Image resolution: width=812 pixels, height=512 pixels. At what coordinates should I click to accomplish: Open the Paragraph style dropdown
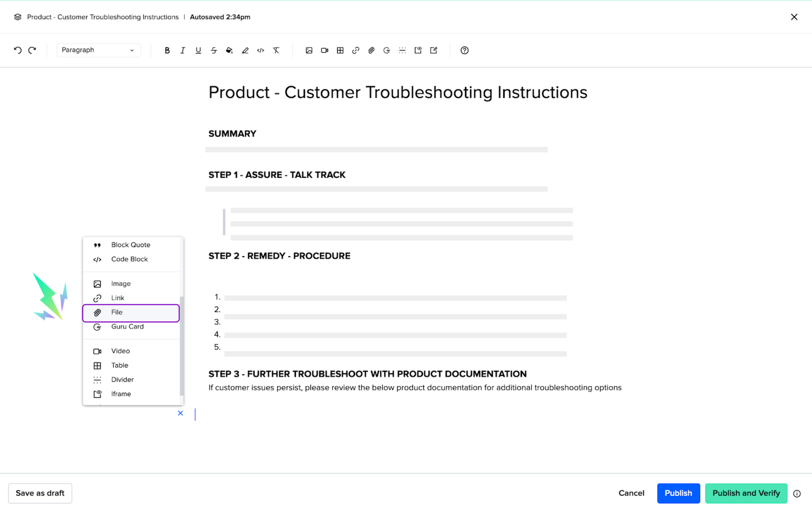pyautogui.click(x=98, y=50)
